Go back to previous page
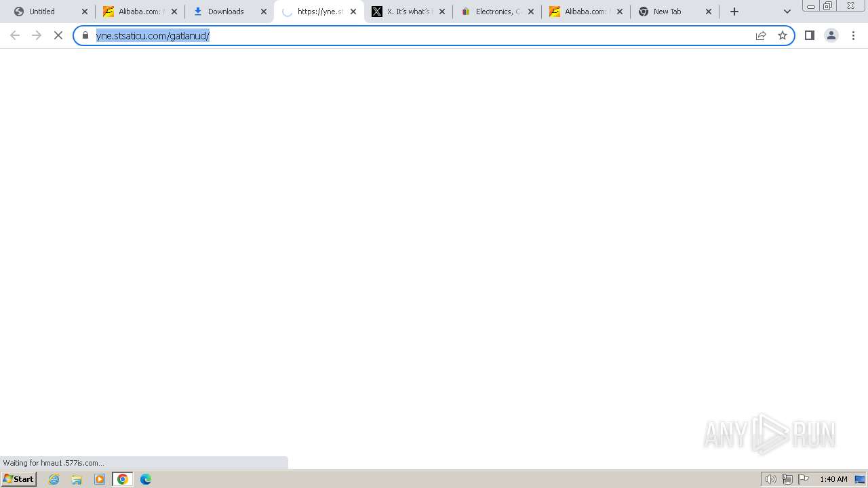Image resolution: width=868 pixels, height=488 pixels. [x=15, y=35]
